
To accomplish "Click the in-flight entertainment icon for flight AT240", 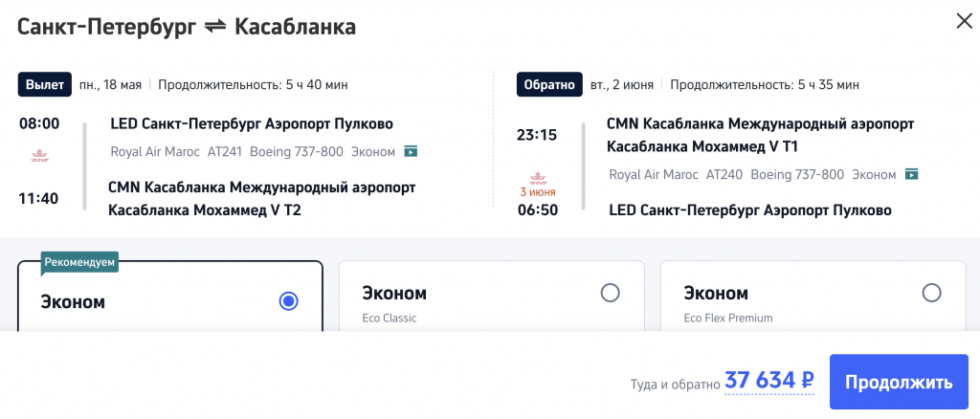I will click(912, 175).
